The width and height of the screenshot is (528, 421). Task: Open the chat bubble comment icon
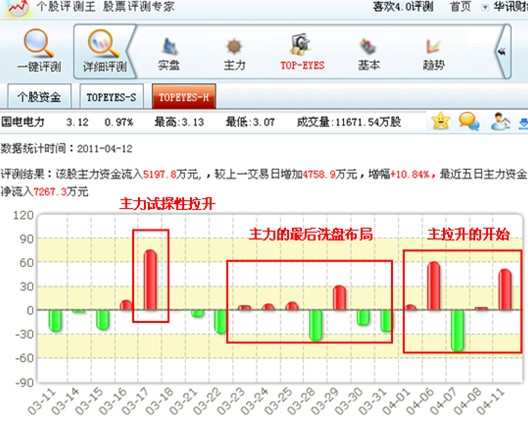click(x=469, y=121)
